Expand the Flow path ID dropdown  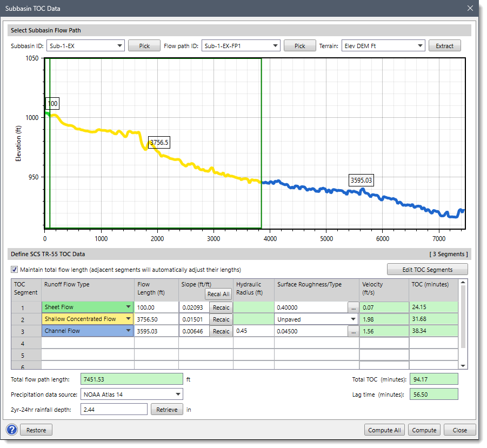pyautogui.click(x=275, y=45)
